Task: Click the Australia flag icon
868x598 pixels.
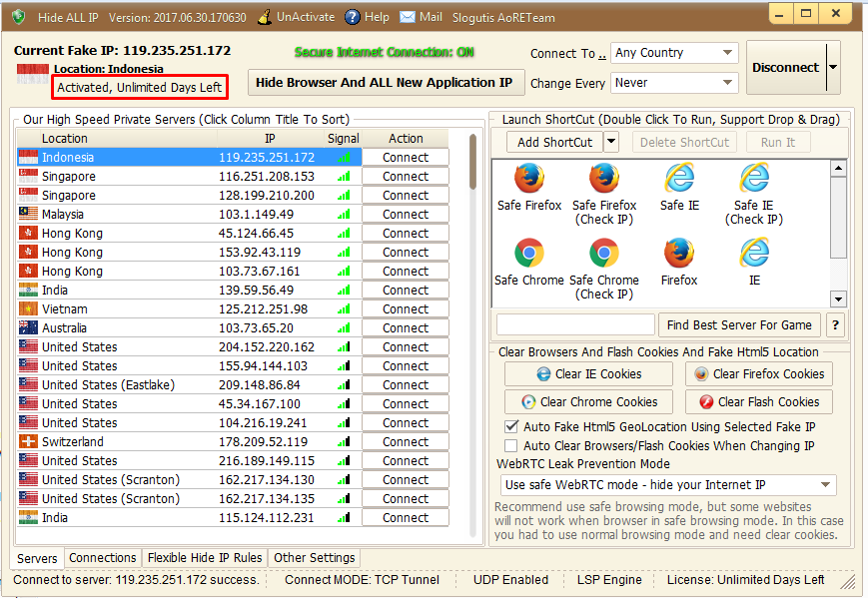Action: click(28, 328)
